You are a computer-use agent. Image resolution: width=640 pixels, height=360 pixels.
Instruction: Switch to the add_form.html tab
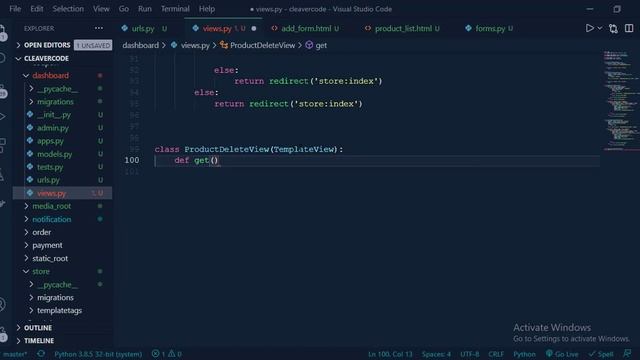[306, 28]
